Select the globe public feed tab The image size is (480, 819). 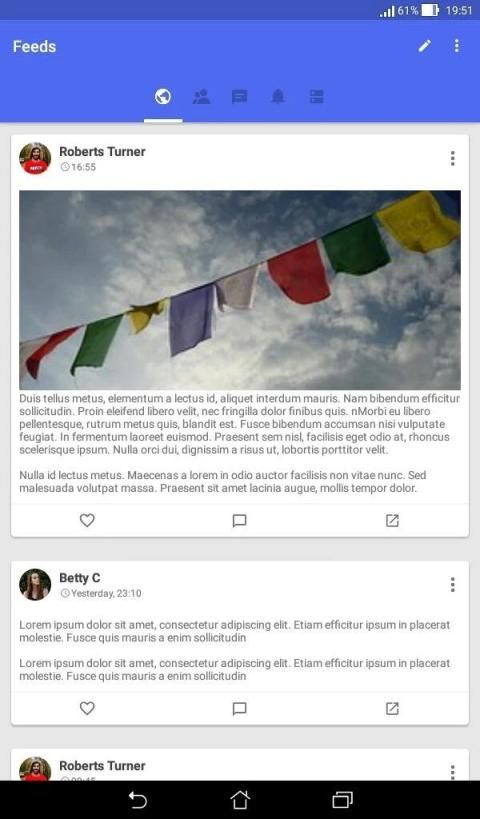(163, 97)
